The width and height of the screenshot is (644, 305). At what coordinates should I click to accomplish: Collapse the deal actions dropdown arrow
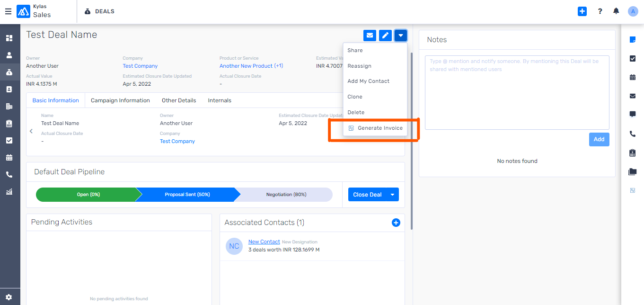pos(401,35)
